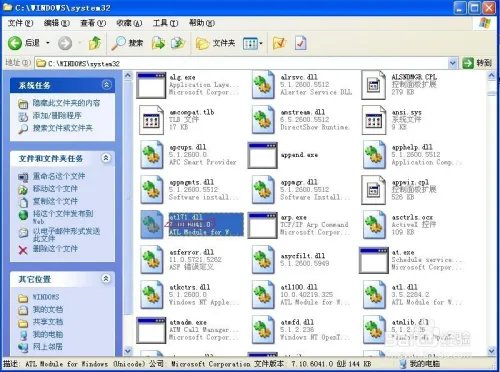Click the Move To folder toolbar icon

point(158,43)
